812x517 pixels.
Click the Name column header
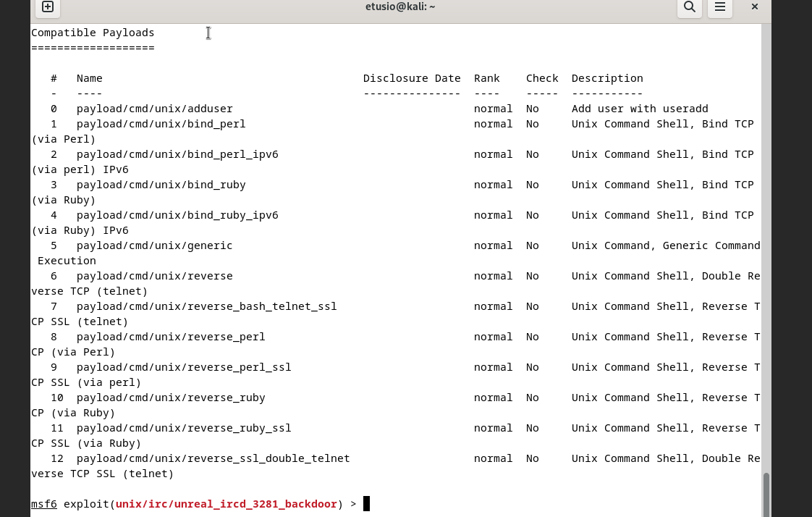point(90,78)
